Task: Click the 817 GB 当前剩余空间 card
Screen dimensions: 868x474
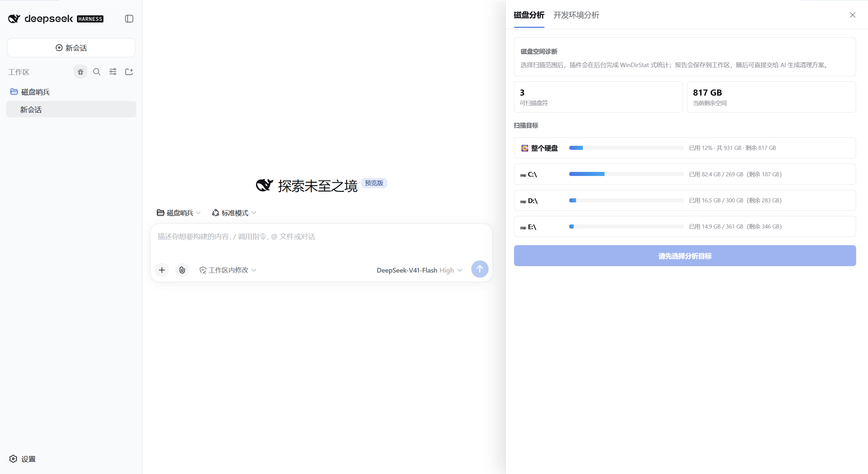Action: click(x=771, y=97)
